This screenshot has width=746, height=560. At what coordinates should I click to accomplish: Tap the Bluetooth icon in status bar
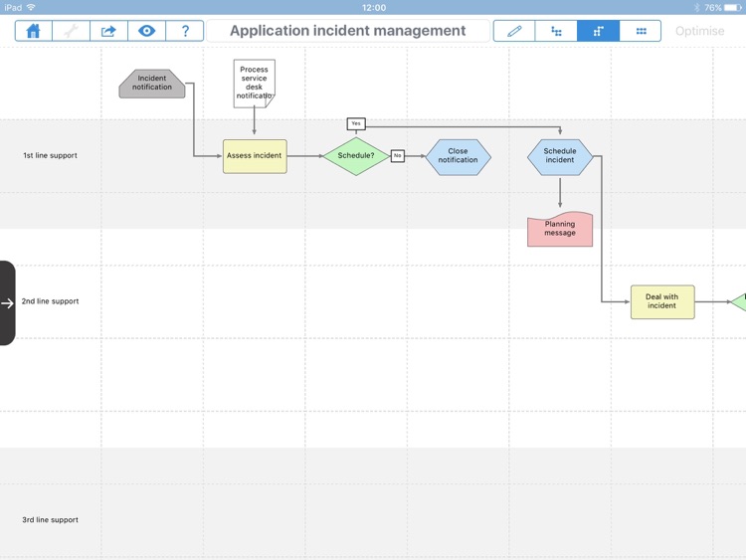click(x=696, y=8)
